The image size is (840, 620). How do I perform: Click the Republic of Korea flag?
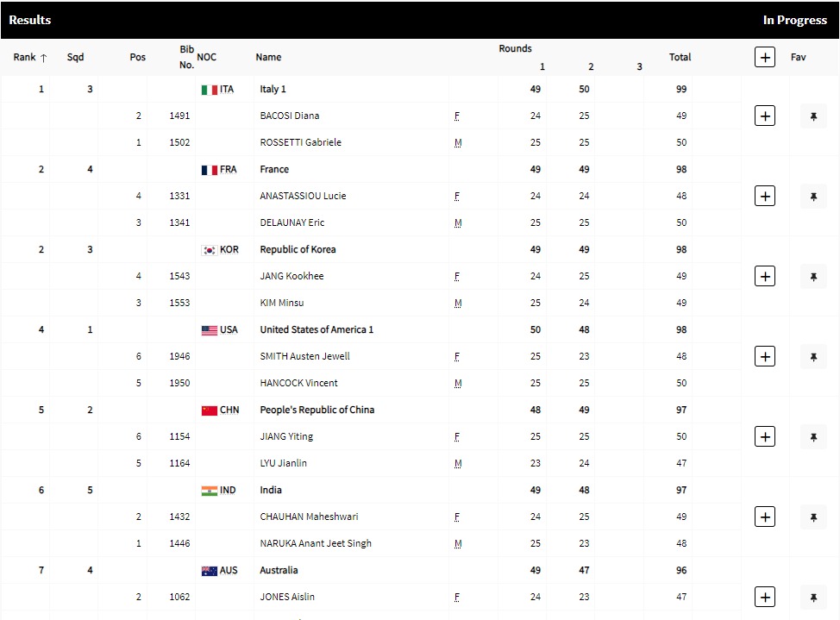pos(209,250)
